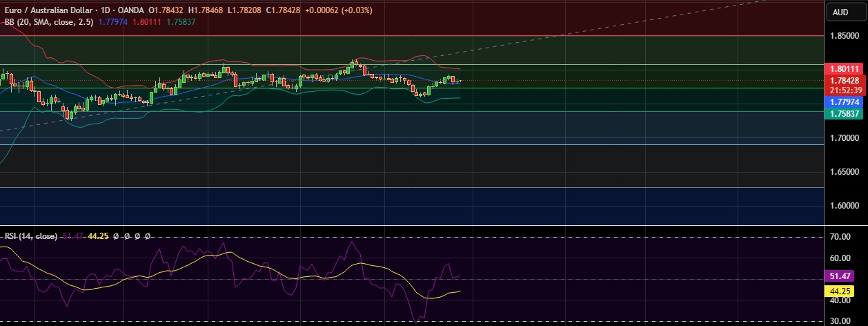This screenshot has width=868, height=326.
Task: Click the red 1.80111 price axis label
Action: pos(844,68)
